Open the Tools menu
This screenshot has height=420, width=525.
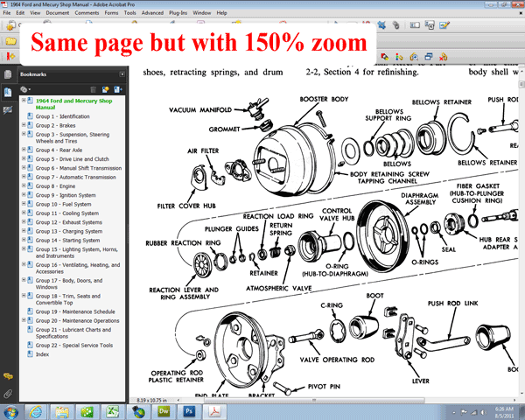coord(129,13)
